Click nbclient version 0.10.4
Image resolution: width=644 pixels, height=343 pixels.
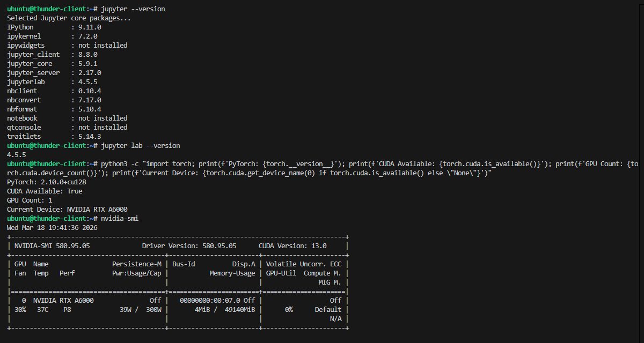[x=90, y=91]
